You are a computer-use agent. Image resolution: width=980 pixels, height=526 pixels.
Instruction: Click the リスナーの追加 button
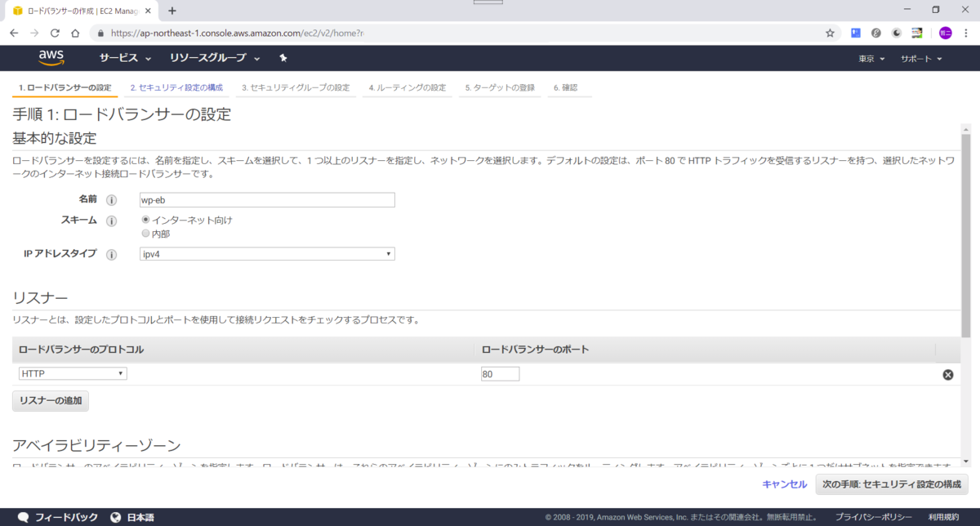50,400
